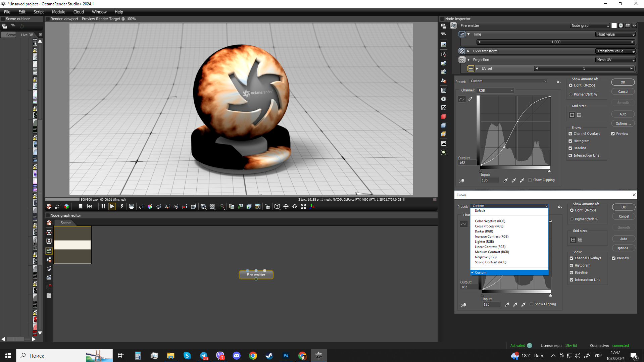Open the Cloud menu
Viewport: 644px width, 362px height.
click(x=79, y=12)
